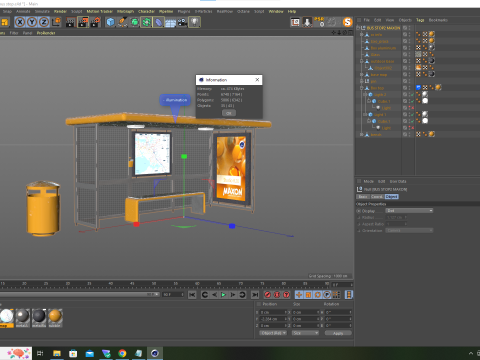Click the Keyframe Selection red button
480x360 pixels.
[x=286, y=295]
